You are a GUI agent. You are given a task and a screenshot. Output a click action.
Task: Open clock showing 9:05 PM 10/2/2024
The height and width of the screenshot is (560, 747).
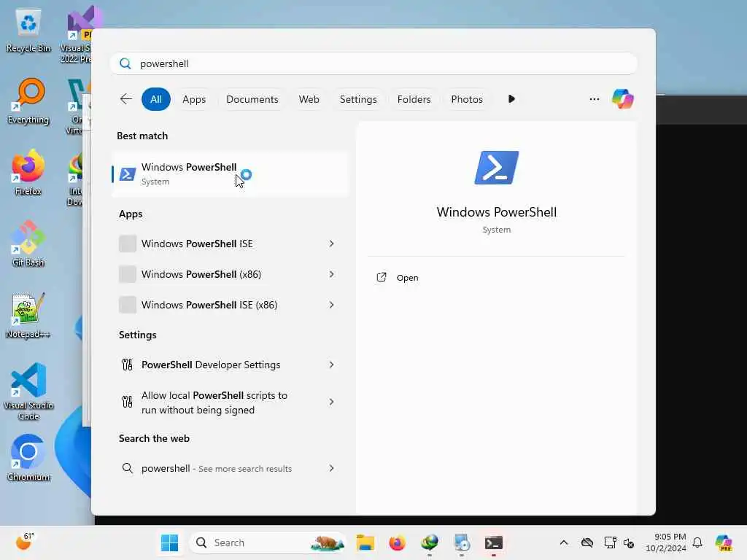coord(666,542)
